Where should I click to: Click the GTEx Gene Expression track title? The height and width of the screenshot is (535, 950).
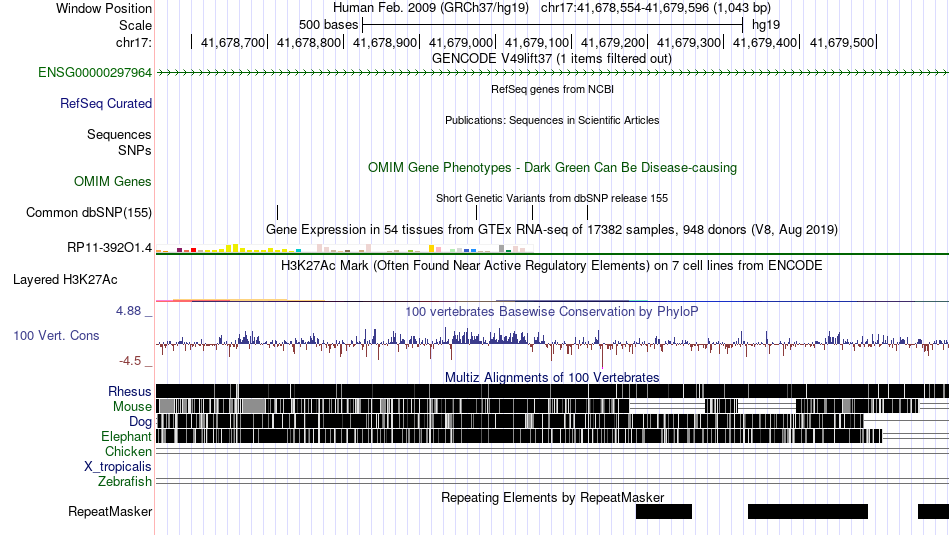point(552,230)
